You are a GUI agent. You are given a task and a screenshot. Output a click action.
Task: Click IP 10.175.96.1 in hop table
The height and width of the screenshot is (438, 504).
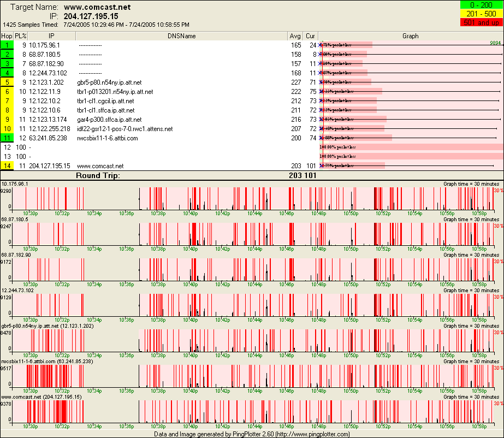click(x=44, y=45)
